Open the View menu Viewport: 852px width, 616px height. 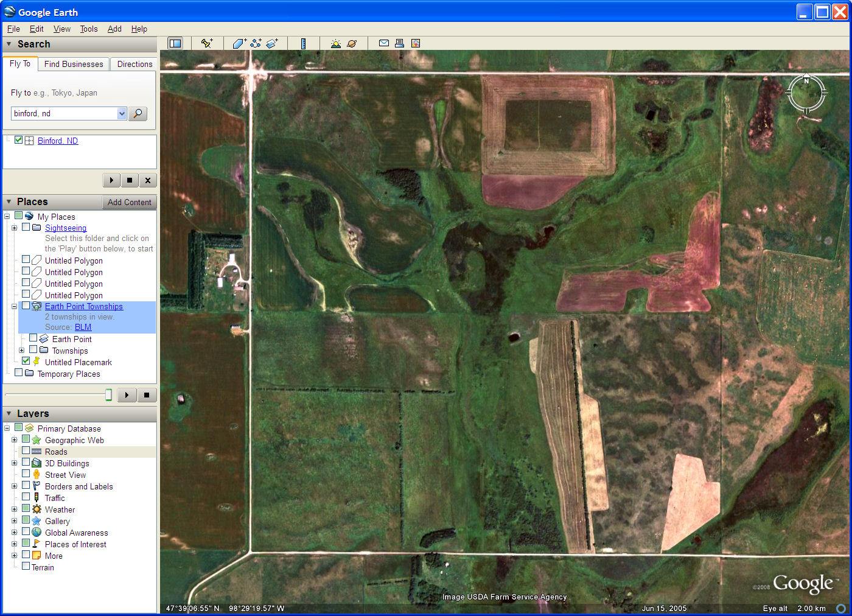[x=61, y=29]
